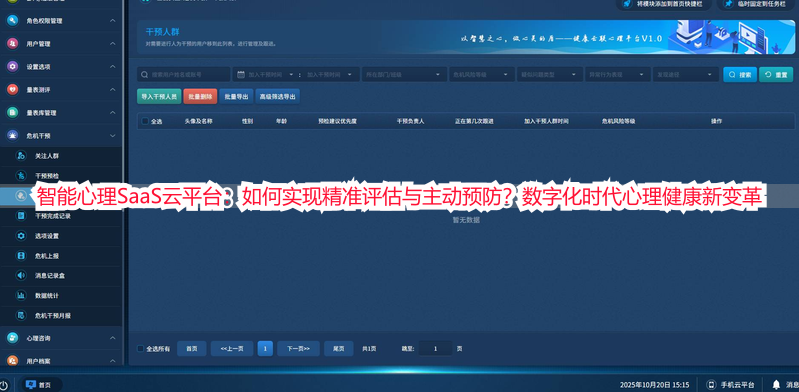
Task: Click the 加入干预人群时间 column header
Action: (x=546, y=121)
